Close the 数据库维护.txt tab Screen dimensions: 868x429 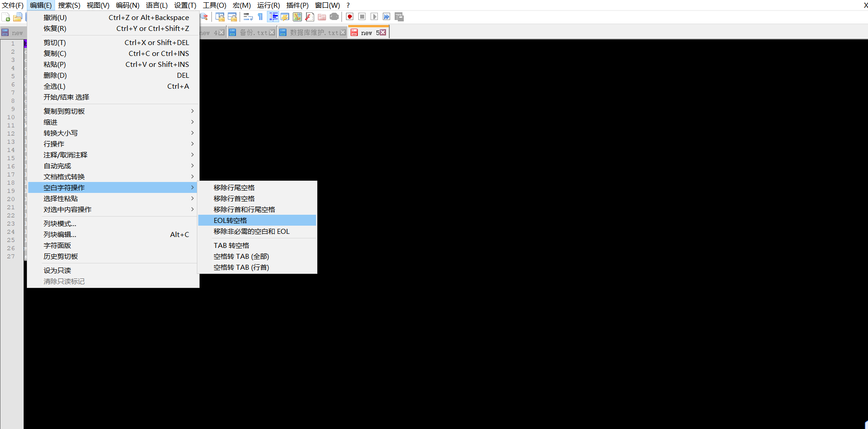pyautogui.click(x=343, y=32)
